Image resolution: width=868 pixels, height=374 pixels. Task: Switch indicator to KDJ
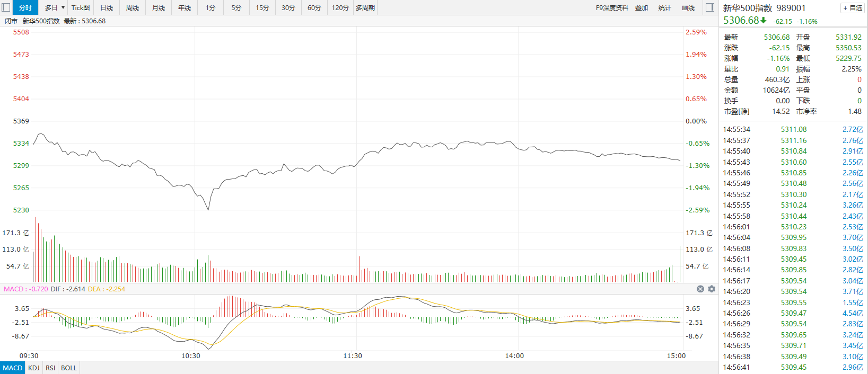click(x=34, y=368)
